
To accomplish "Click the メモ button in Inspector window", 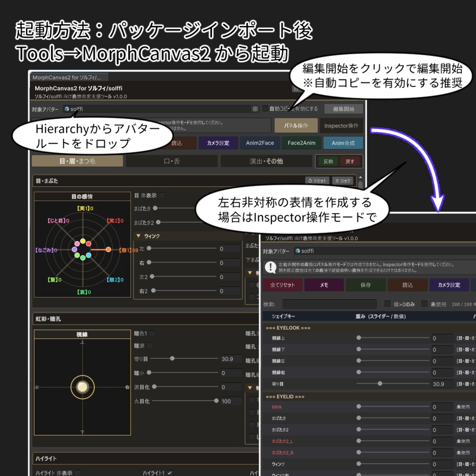I will click(324, 285).
